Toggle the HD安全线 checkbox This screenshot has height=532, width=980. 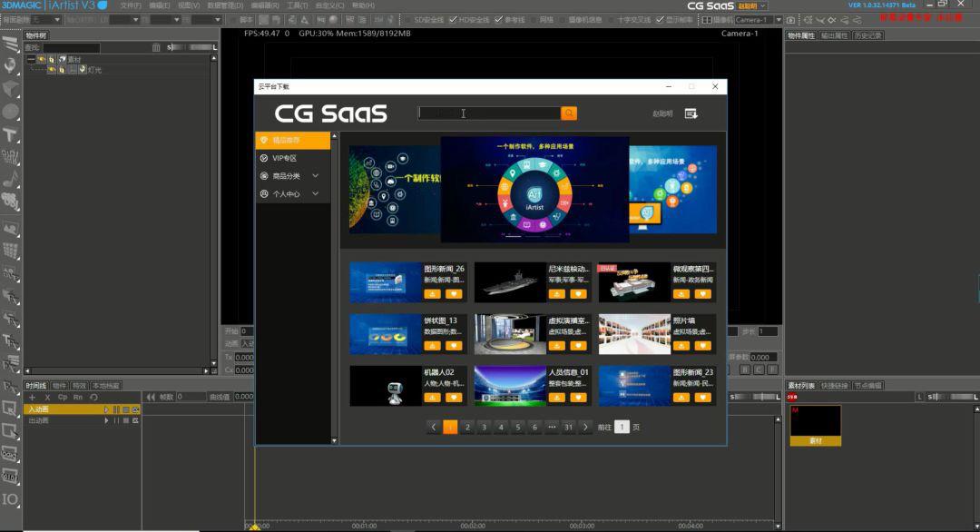(453, 20)
